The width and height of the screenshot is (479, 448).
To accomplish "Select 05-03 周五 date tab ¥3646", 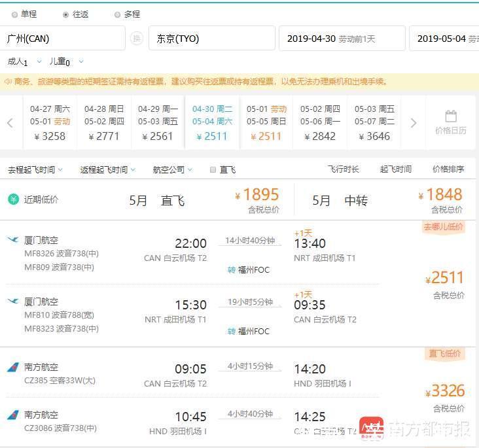I will [374, 123].
